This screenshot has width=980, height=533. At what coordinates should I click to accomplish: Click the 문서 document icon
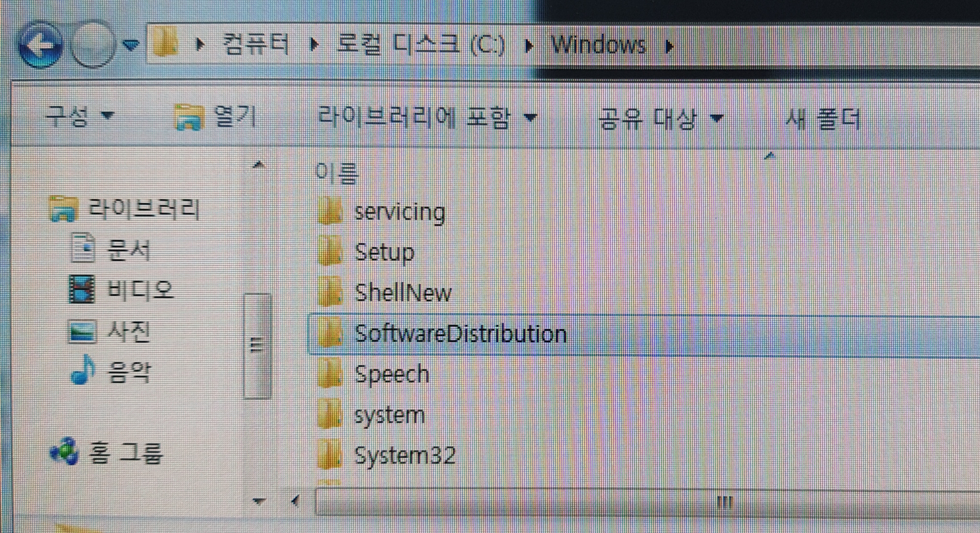point(82,248)
